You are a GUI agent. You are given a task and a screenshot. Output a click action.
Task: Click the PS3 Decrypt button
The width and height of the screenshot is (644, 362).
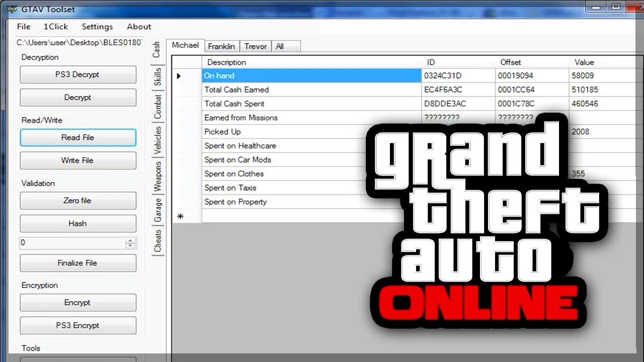[x=78, y=74]
